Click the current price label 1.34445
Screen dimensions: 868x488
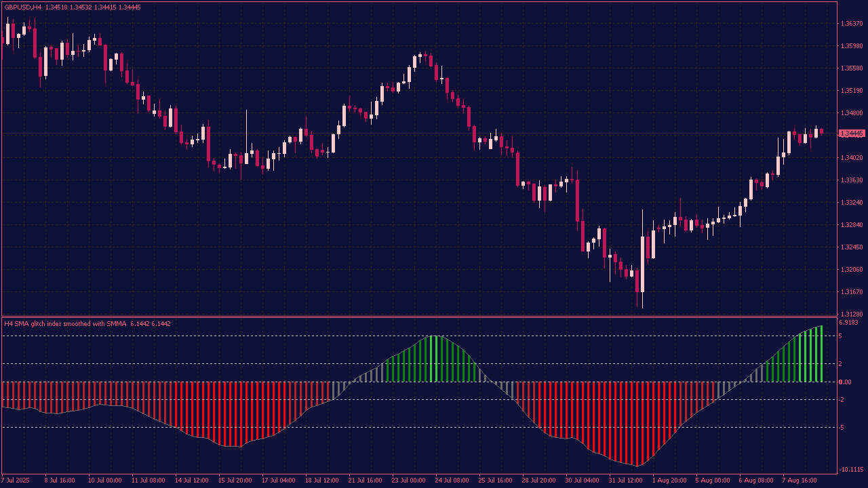[852, 134]
